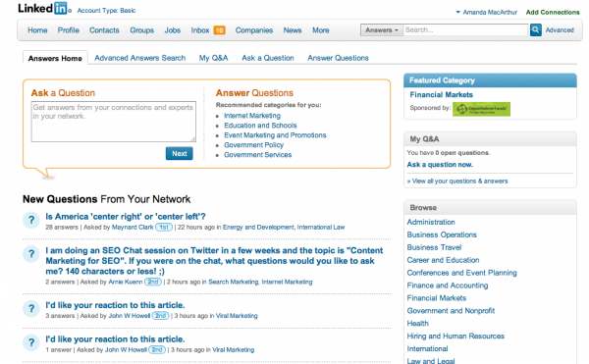
Task: Switch to Advanced Answers Search tab
Action: coord(140,58)
